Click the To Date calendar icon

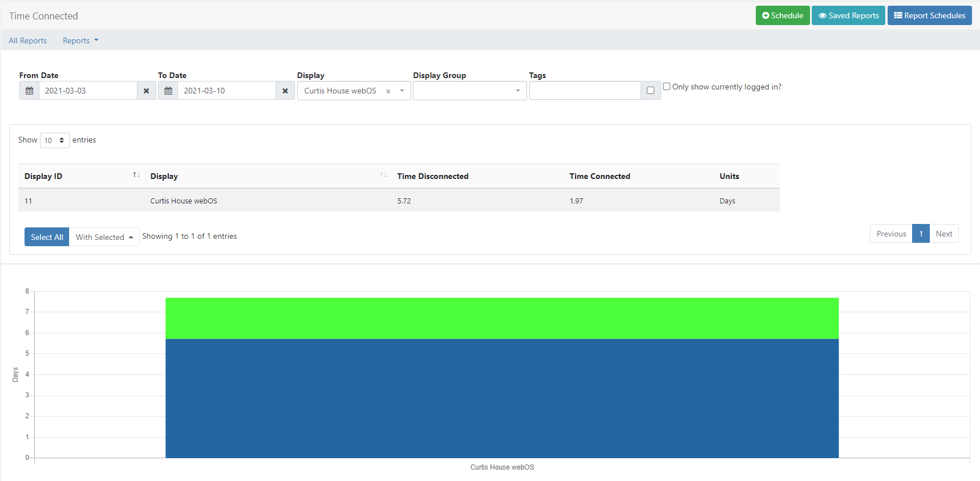click(168, 91)
